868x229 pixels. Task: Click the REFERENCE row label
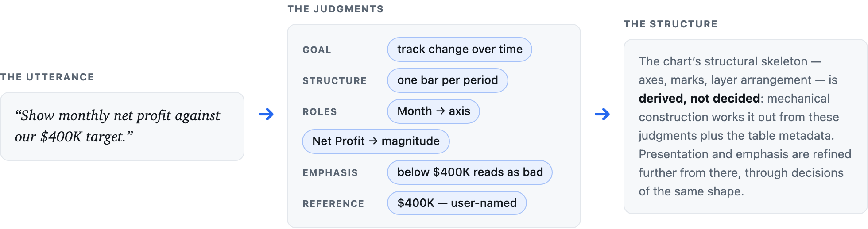[x=333, y=204]
